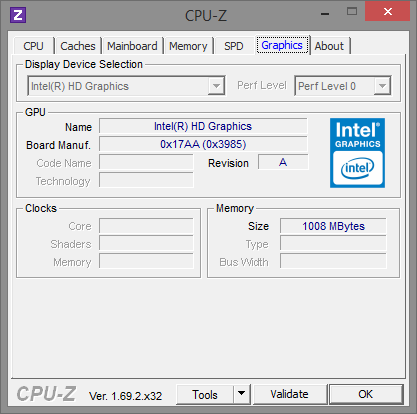
Task: Go to the Mainboard tab
Action: [132, 46]
